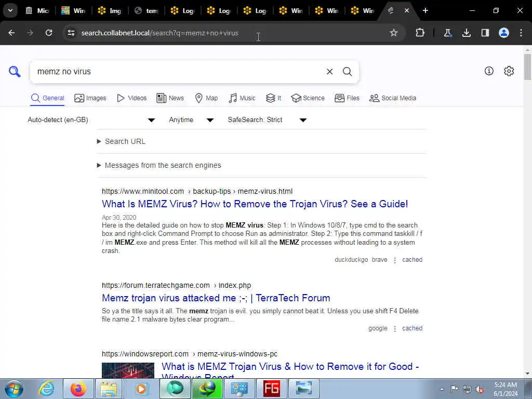The height and width of the screenshot is (399, 532).
Task: Show browser downloads
Action: coord(467,33)
